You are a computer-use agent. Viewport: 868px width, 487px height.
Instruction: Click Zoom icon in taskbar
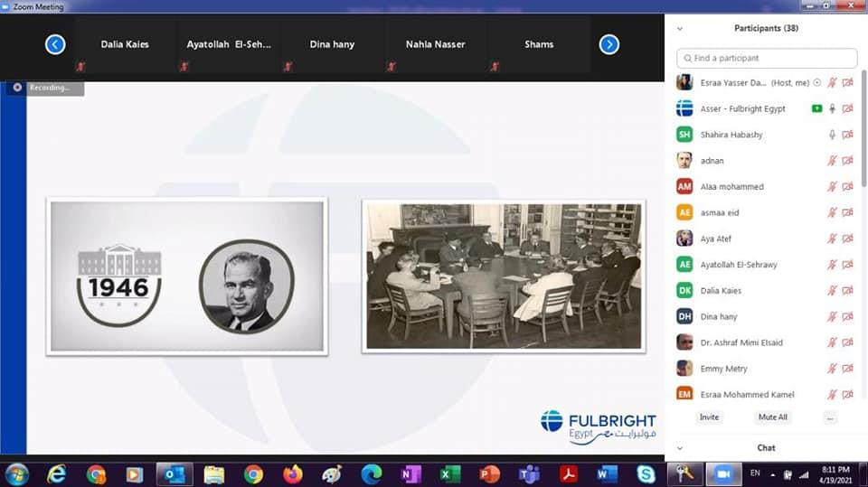click(x=723, y=474)
